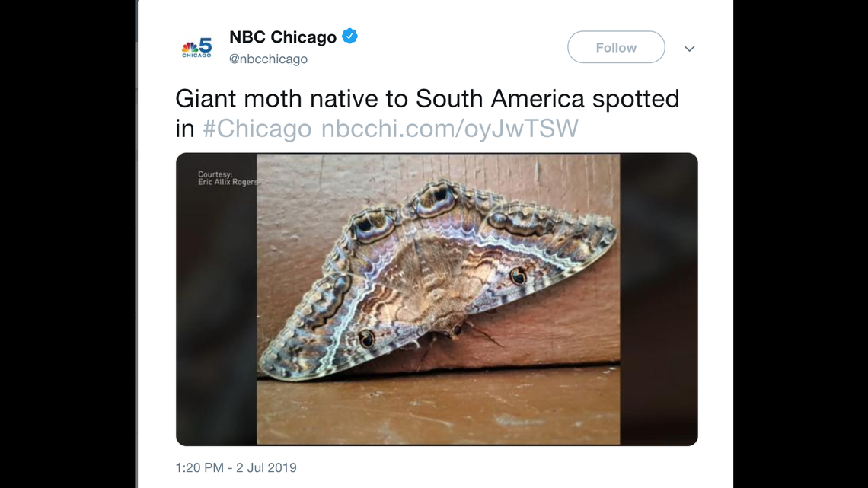Select the 'NBC Chicago' display name
This screenshot has height=488, width=868.
click(282, 36)
